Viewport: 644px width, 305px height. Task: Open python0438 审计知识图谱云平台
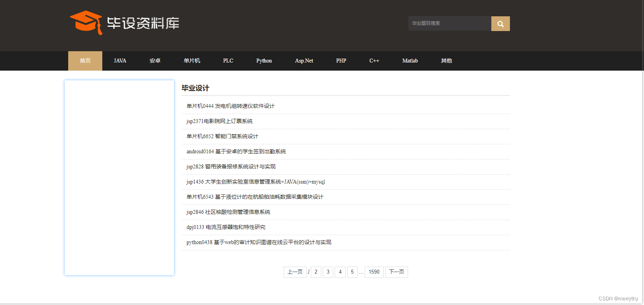pos(259,243)
